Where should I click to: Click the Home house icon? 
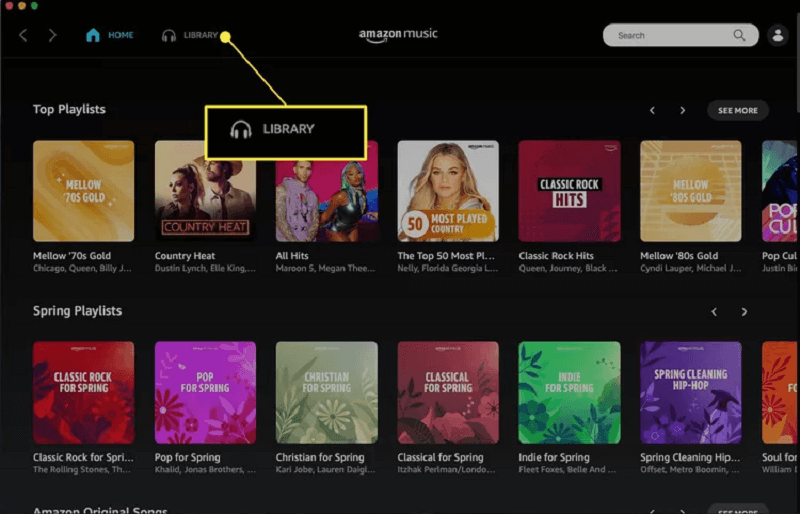(x=93, y=36)
